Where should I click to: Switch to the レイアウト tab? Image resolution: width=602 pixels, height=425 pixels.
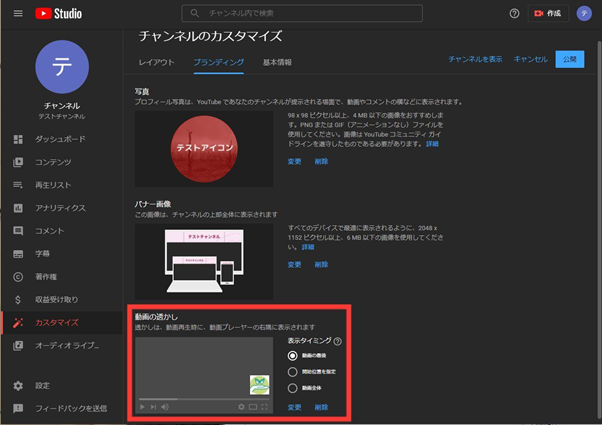click(155, 62)
